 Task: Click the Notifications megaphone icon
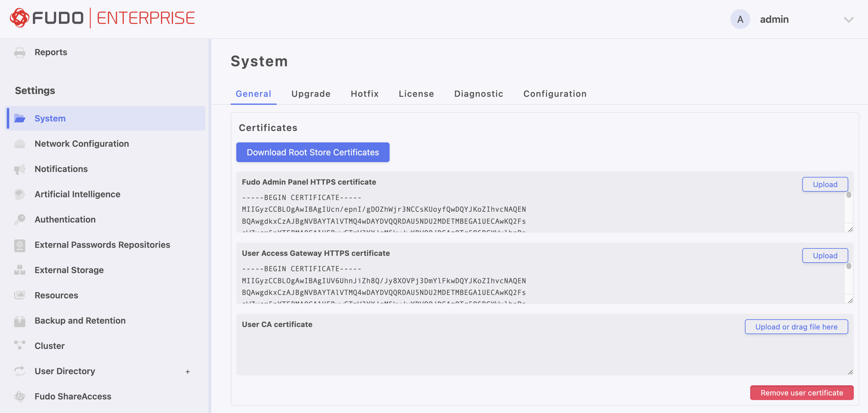(x=19, y=169)
